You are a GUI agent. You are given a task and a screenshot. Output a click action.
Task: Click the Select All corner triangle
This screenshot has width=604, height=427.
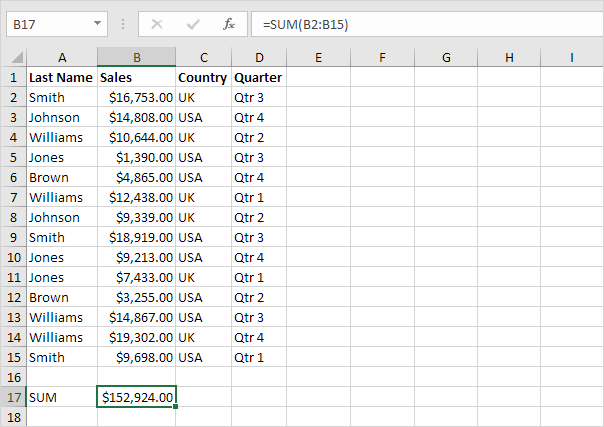pyautogui.click(x=17, y=57)
